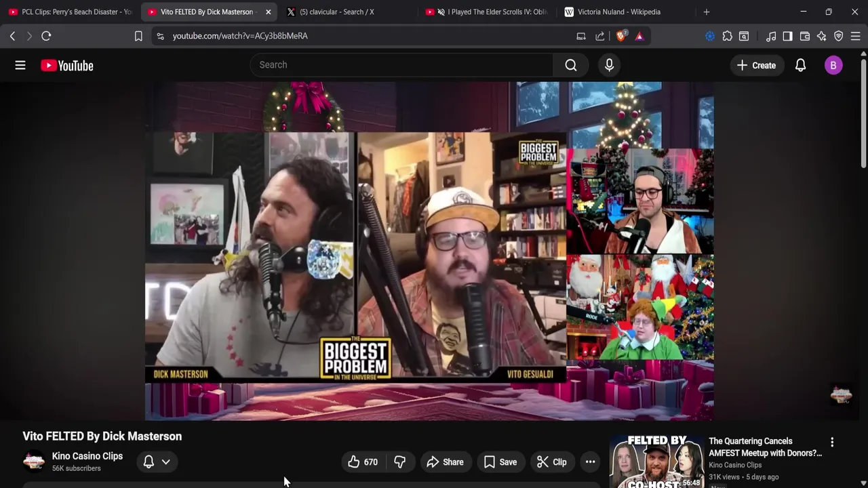Click the Vito FELTED By Dick Masterson title
Screen dimensions: 868x488
click(x=102, y=436)
